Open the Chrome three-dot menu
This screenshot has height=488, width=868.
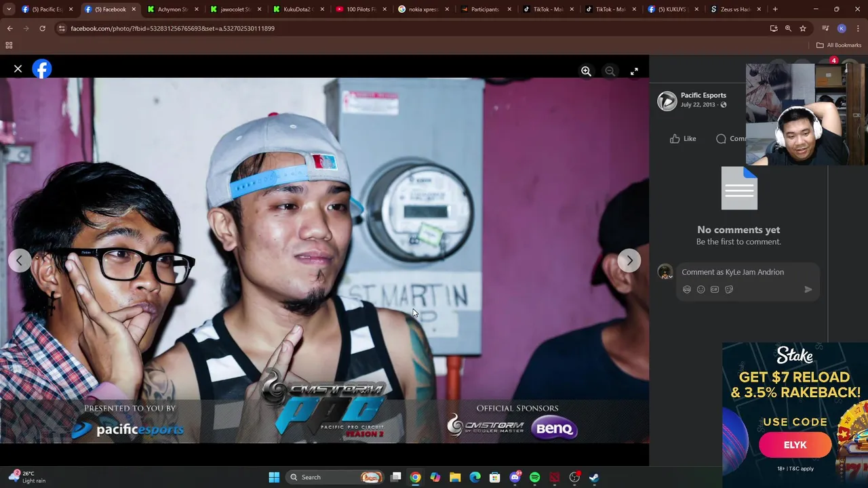pyautogui.click(x=858, y=28)
